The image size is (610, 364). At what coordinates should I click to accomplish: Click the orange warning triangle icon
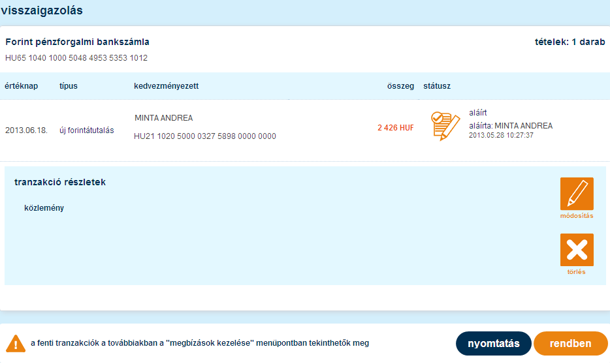(x=16, y=344)
